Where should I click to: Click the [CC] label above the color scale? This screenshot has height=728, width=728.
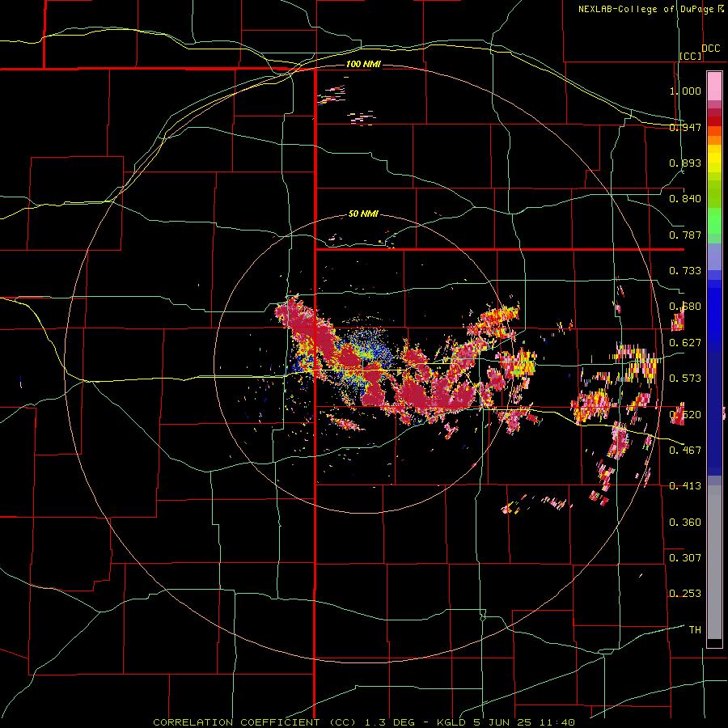(691, 56)
